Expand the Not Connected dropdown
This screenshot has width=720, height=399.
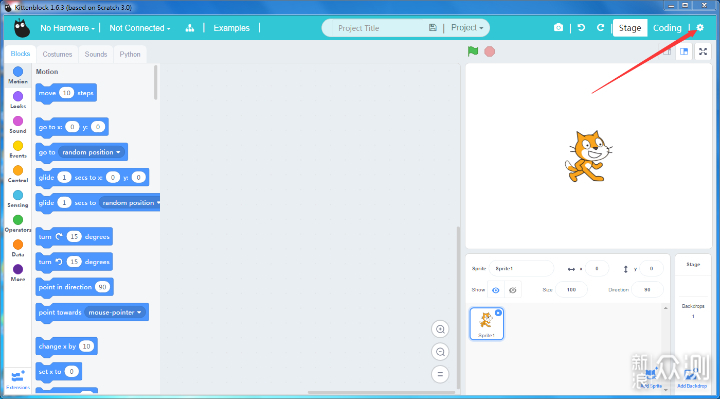pyautogui.click(x=140, y=28)
